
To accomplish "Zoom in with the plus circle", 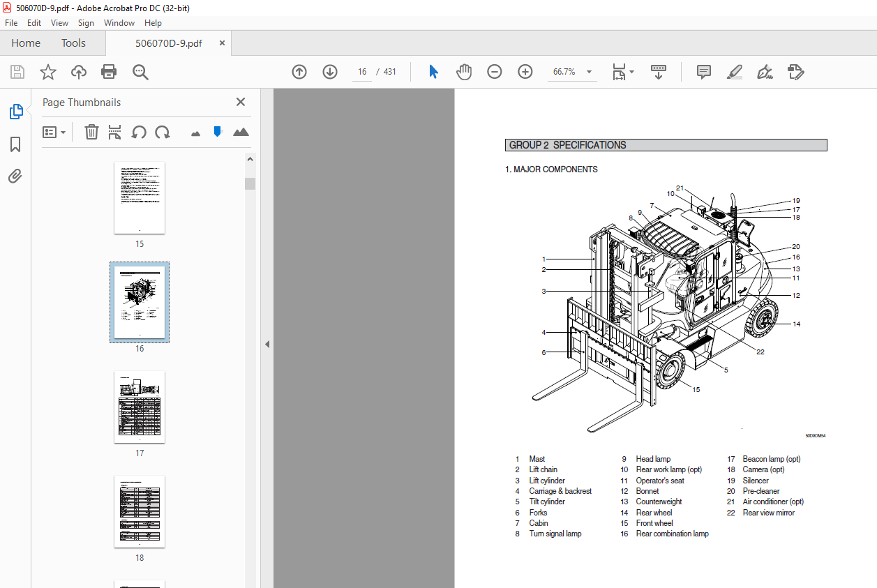I will pos(525,72).
